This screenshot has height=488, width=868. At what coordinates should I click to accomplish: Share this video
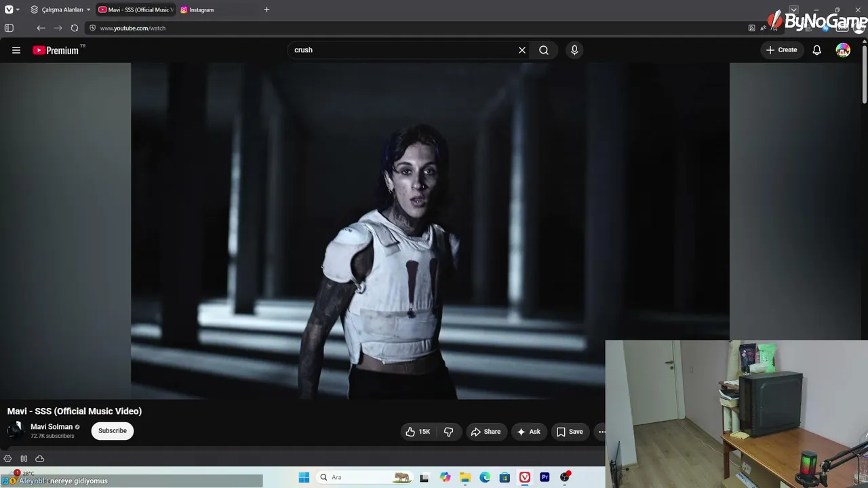coord(486,432)
